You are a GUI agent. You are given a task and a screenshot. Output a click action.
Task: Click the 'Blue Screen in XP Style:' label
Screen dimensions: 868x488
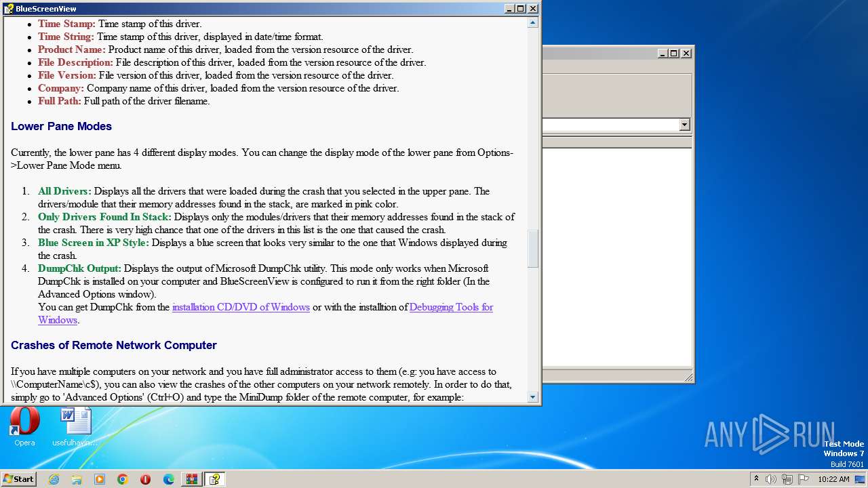point(94,243)
